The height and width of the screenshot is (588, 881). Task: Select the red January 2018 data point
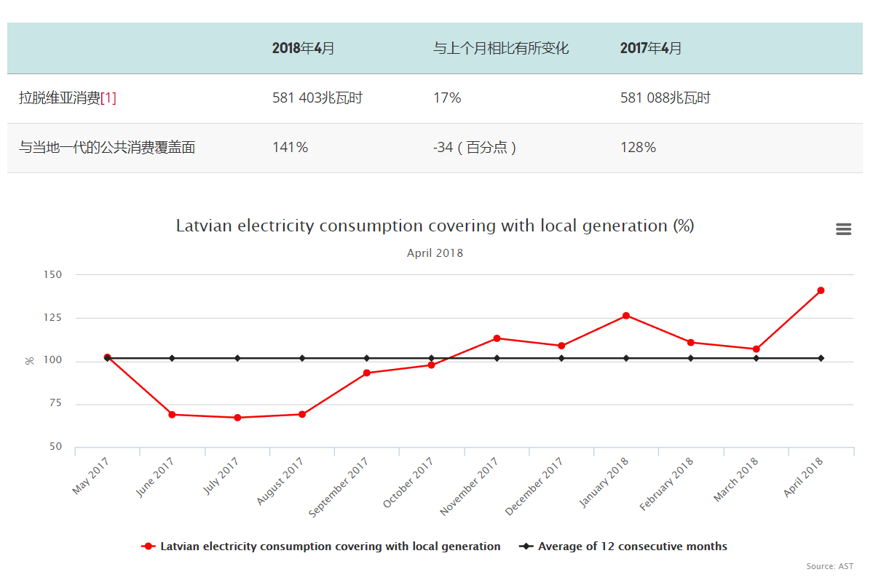[626, 316]
